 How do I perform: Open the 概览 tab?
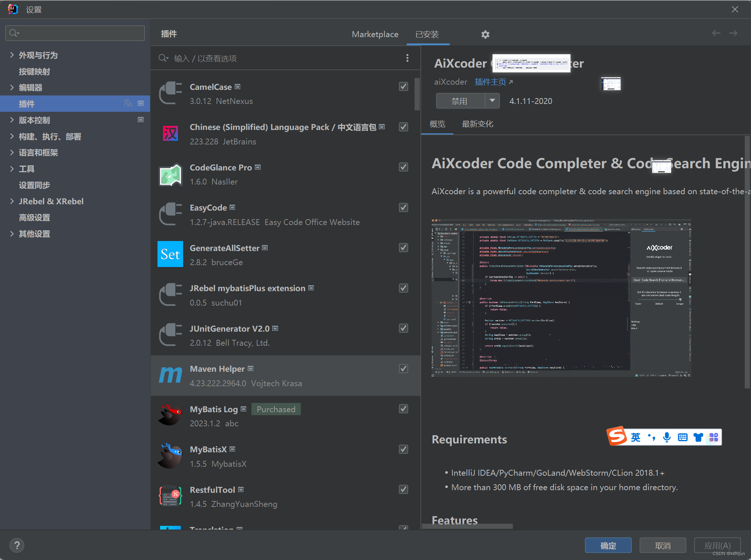coord(438,124)
